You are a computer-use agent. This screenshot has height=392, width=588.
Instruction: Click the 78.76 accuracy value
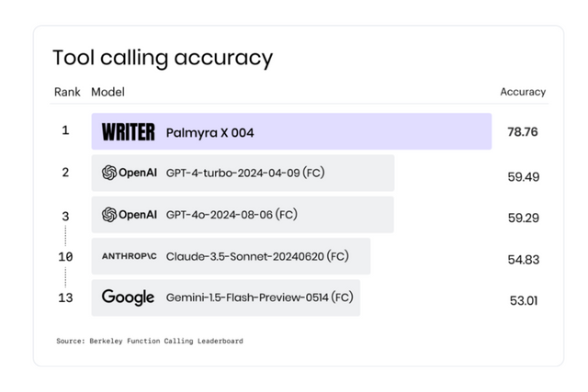[x=522, y=132]
